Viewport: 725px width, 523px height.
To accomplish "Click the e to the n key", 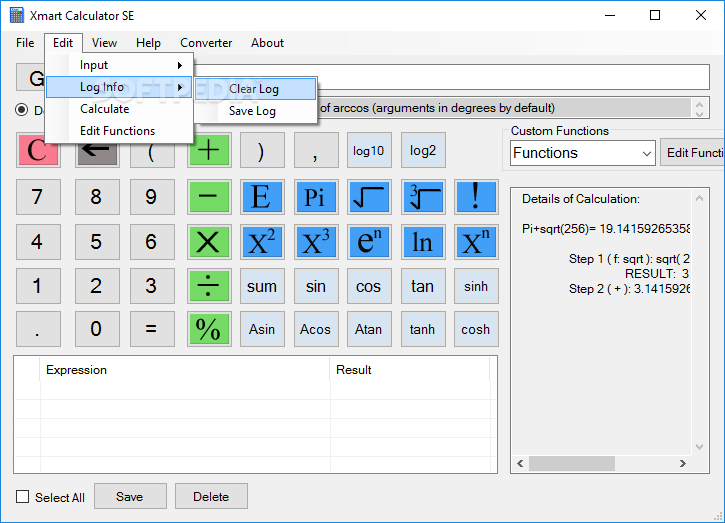I will (x=369, y=242).
